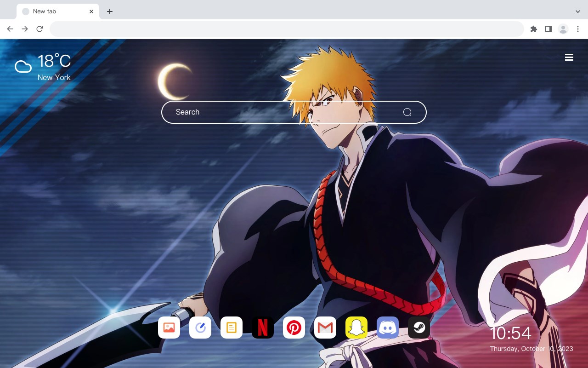Click the magnifier search icon
The image size is (588, 368).
pyautogui.click(x=407, y=112)
